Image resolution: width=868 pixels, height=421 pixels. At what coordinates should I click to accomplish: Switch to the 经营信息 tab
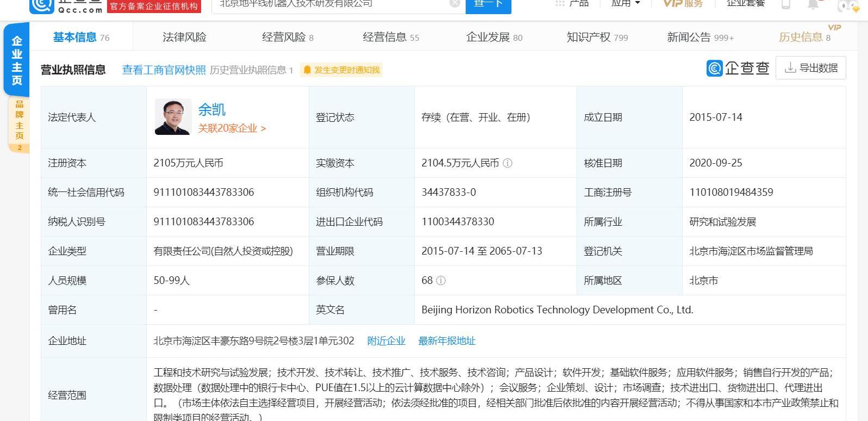[391, 37]
